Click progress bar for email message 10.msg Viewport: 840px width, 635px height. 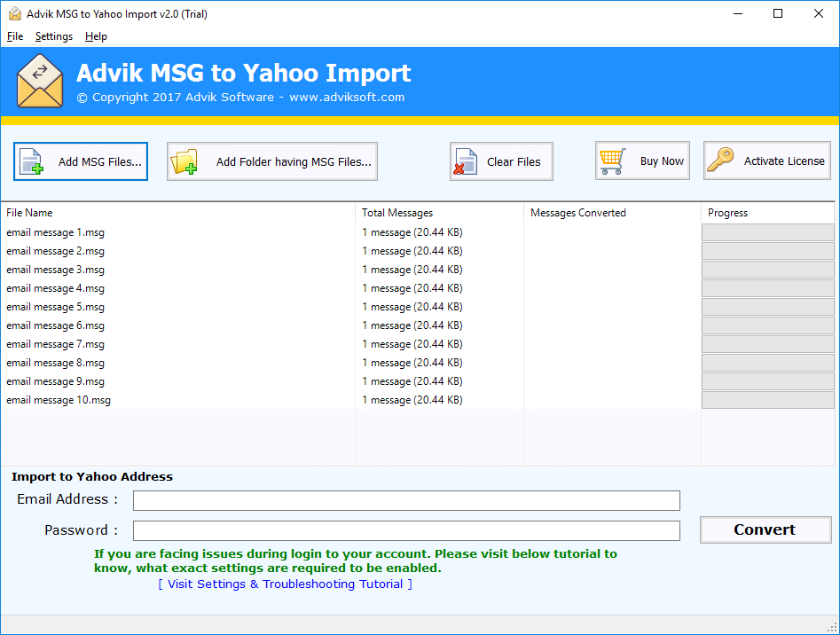click(x=767, y=400)
